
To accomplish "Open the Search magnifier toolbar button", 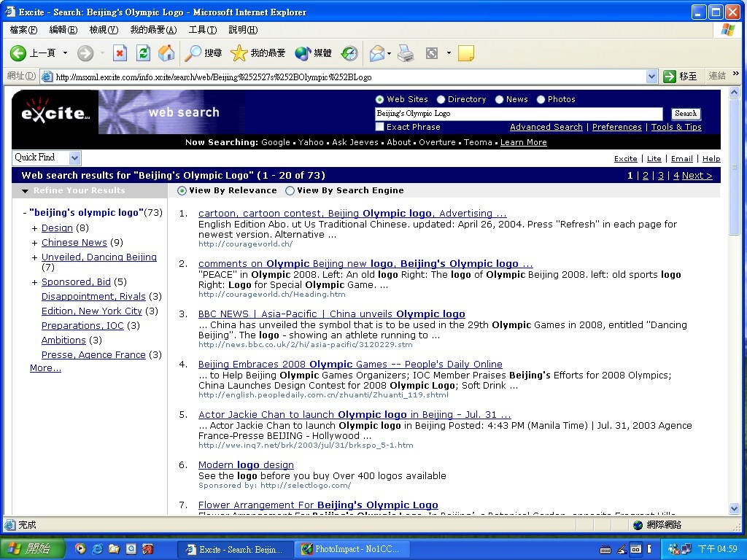I will click(x=204, y=52).
